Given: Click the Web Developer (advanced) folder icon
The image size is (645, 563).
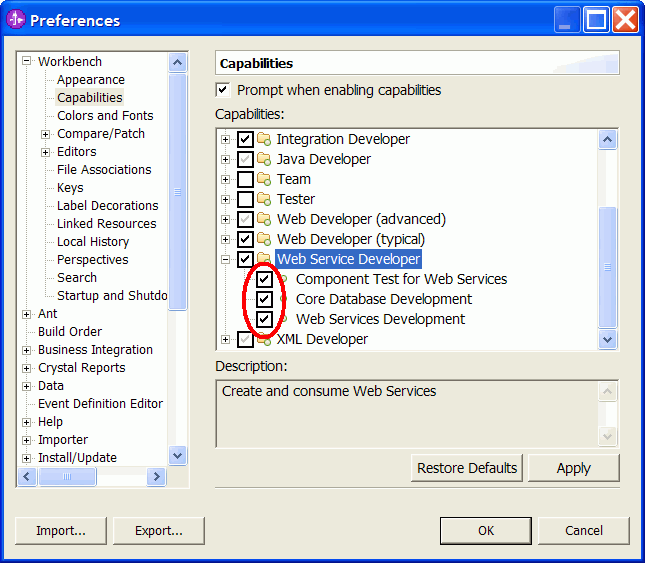Looking at the screenshot, I should 264,219.
